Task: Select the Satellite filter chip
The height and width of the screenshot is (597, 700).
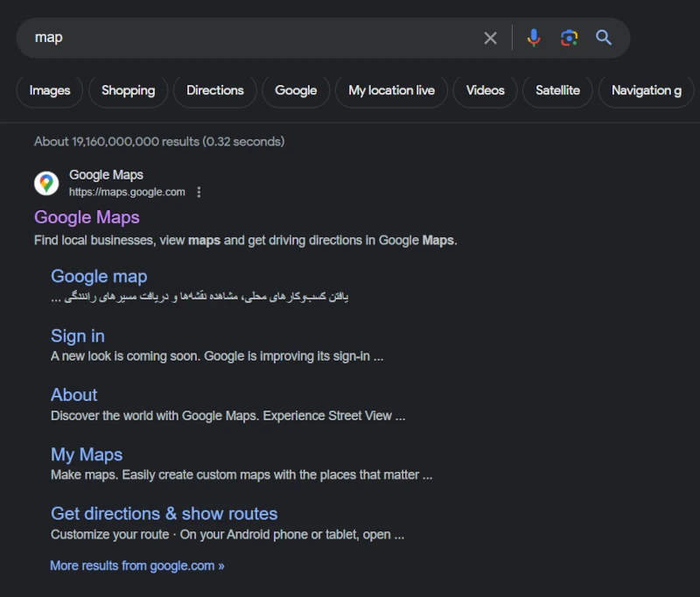Action: (557, 91)
